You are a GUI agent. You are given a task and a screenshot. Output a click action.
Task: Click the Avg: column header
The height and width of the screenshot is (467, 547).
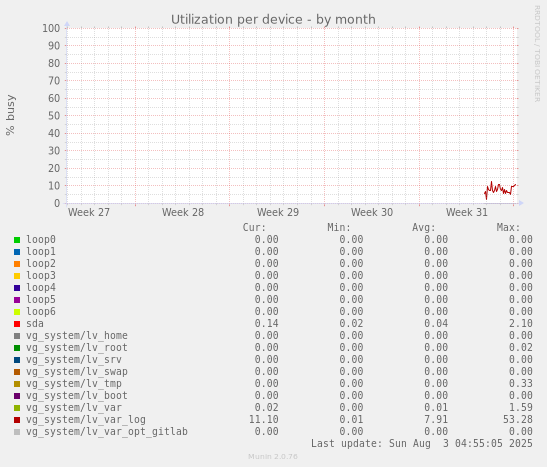point(424,227)
